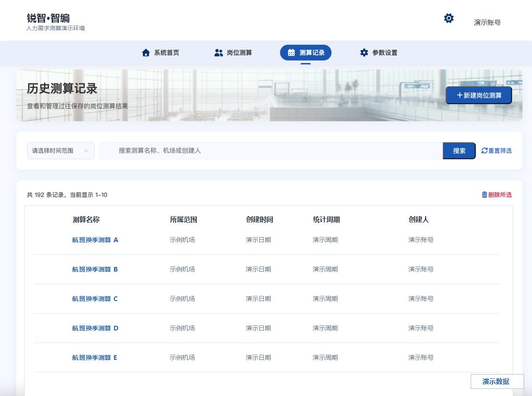The image size is (532, 396).
Task: Switch to 岗位测算 tab
Action: point(233,53)
